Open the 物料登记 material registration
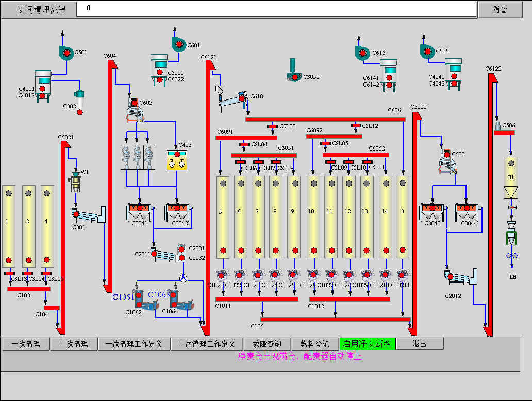Screen dimensions: 532x401 point(315,344)
